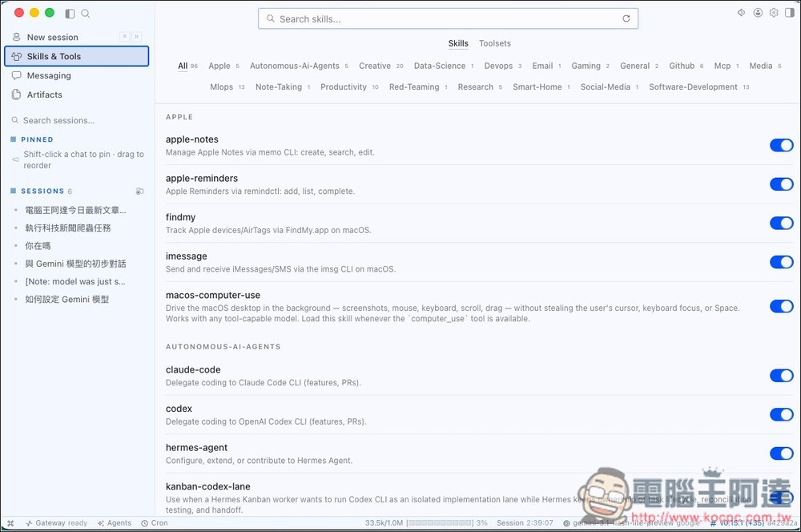Filter skills by Email category
801x532 pixels.
pos(546,66)
